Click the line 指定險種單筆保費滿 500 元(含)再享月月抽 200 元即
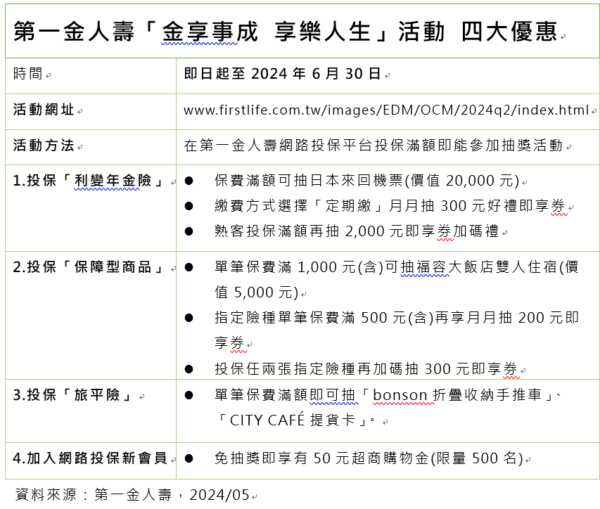The image size is (600, 509). pos(396,318)
